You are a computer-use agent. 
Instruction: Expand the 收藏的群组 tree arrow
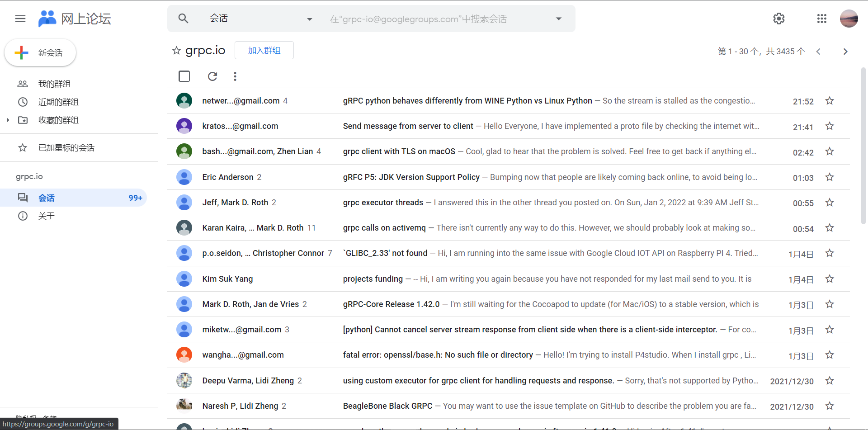click(8, 120)
